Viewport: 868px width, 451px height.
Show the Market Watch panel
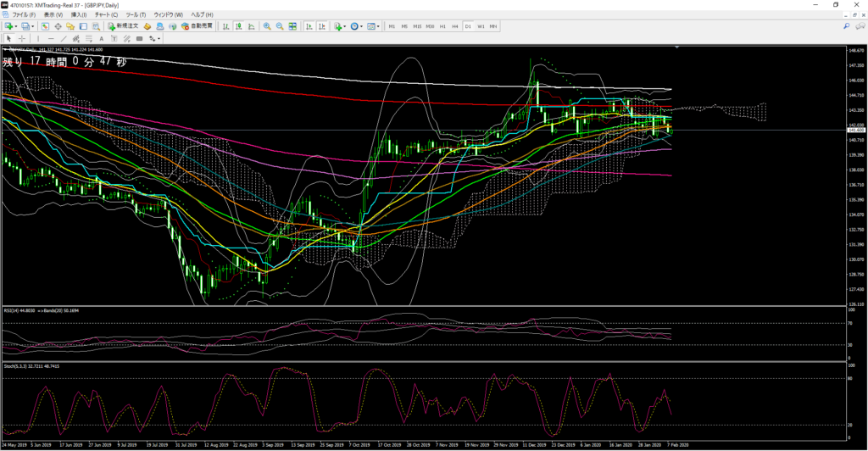(45, 26)
